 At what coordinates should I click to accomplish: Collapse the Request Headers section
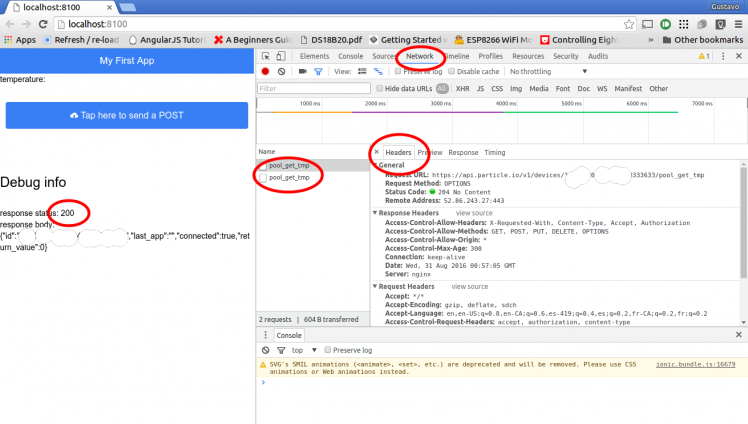point(375,286)
